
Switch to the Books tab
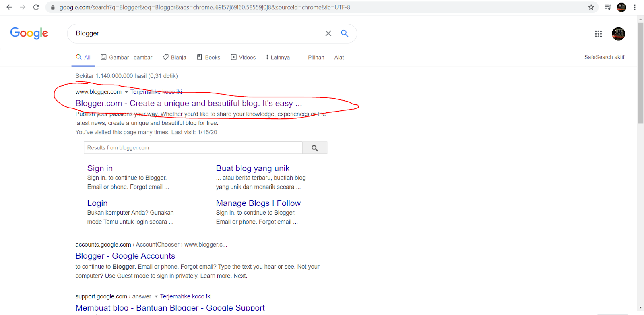click(x=208, y=57)
